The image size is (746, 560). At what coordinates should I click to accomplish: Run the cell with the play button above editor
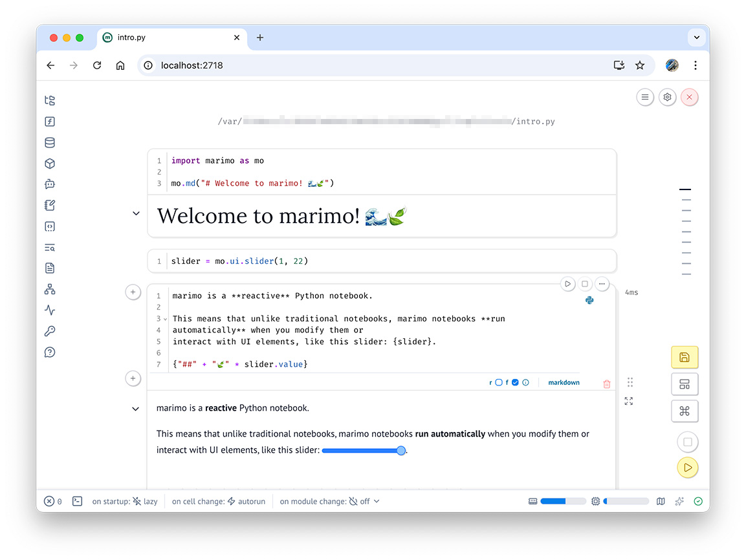[x=567, y=284]
